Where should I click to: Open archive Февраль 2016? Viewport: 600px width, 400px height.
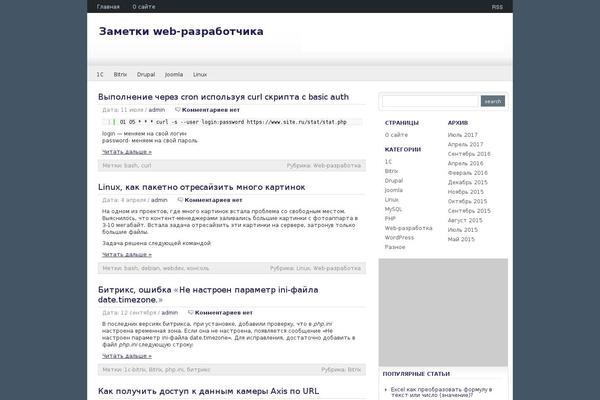pyautogui.click(x=468, y=173)
